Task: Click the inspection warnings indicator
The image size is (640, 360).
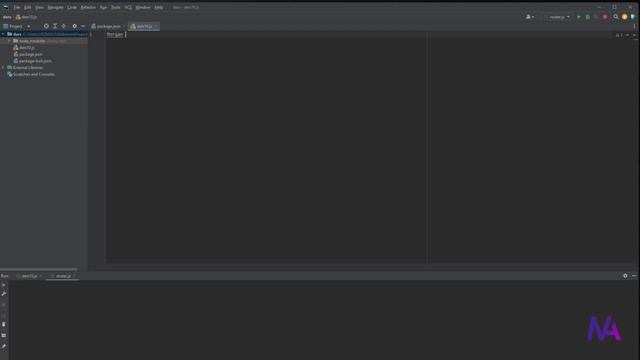Action: (619, 35)
